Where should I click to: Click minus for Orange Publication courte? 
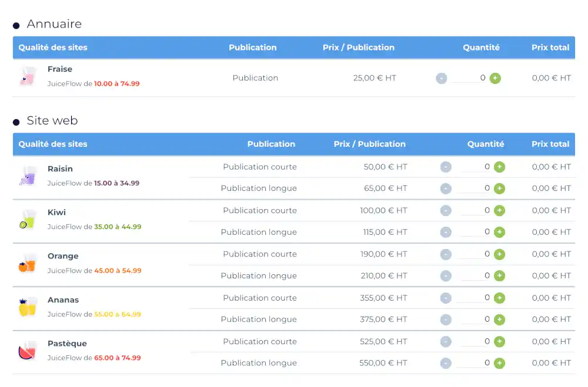pos(446,254)
